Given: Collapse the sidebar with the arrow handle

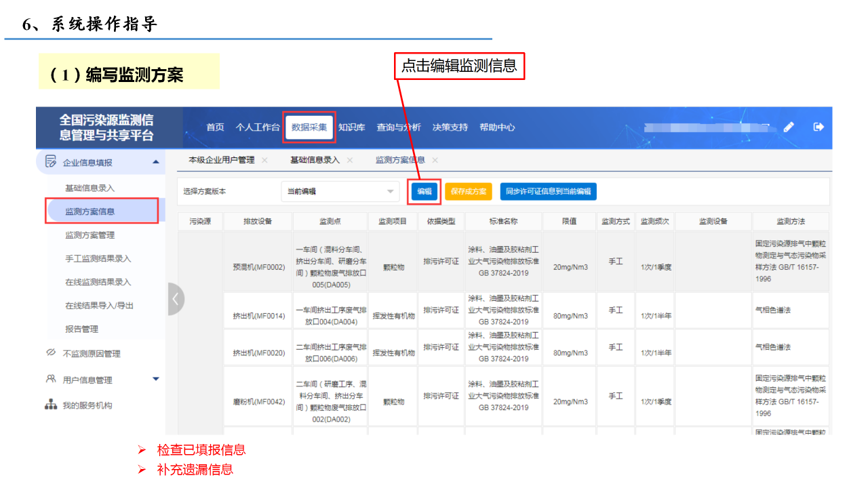Looking at the screenshot, I should pos(175,299).
